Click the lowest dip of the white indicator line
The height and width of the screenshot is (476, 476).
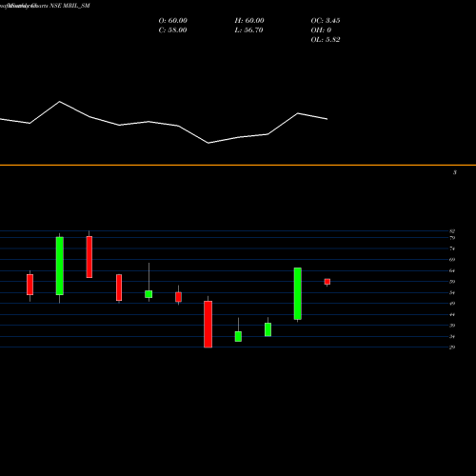pos(208,143)
